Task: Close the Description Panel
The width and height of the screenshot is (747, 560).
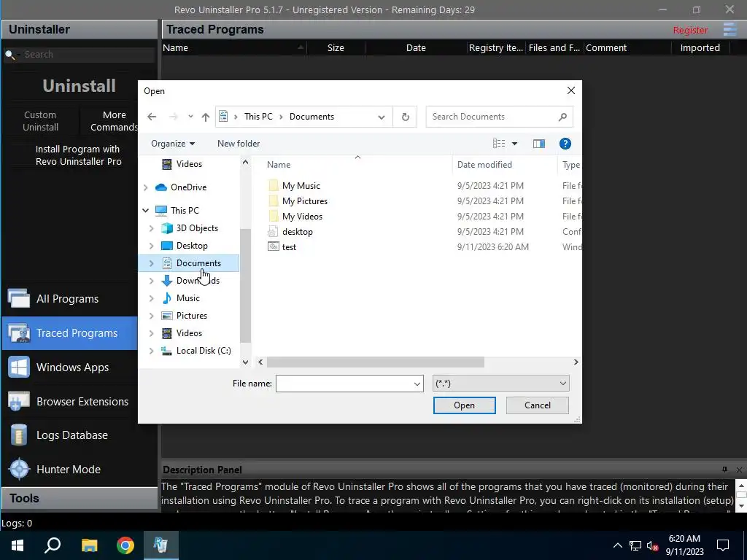Action: (x=739, y=470)
